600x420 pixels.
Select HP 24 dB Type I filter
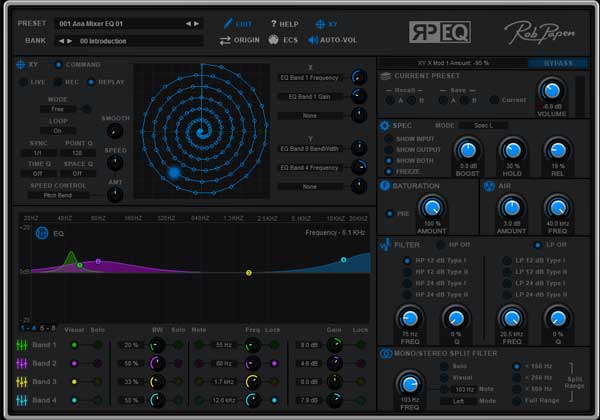click(407, 283)
